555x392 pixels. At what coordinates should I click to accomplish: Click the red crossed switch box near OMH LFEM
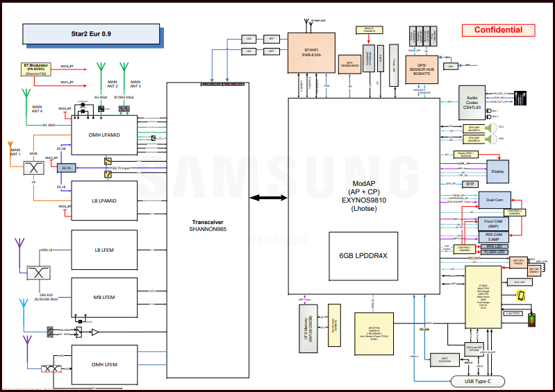pos(51,368)
